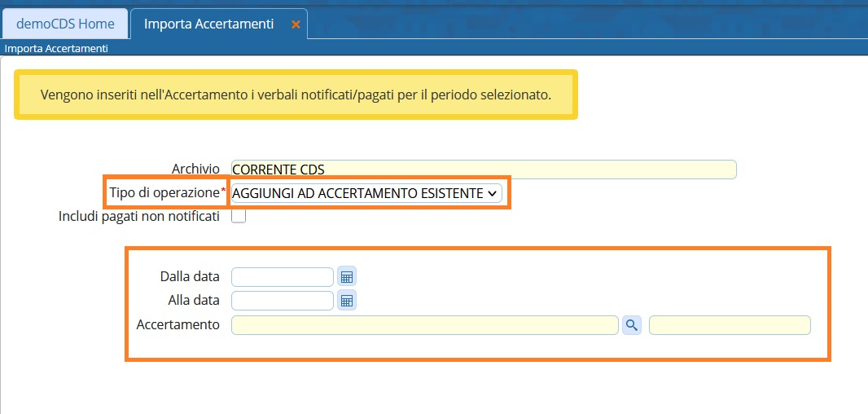The image size is (868, 414).
Task: Open the Tipo di operazione dropdown
Action: point(366,193)
